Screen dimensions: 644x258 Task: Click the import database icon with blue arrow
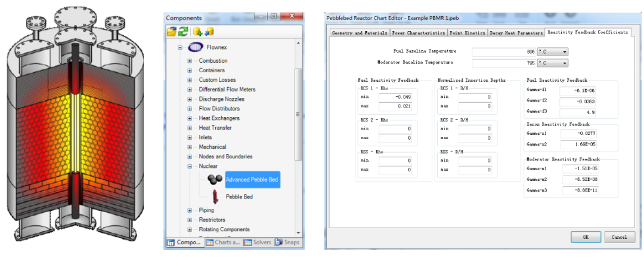tap(209, 31)
